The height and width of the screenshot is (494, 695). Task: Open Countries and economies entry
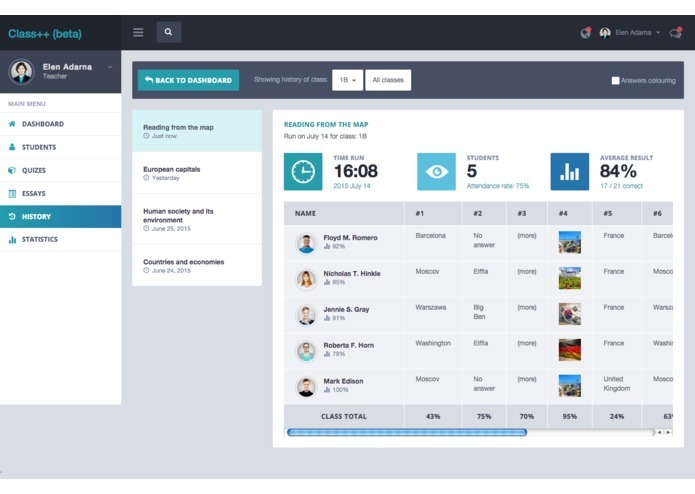(197, 265)
